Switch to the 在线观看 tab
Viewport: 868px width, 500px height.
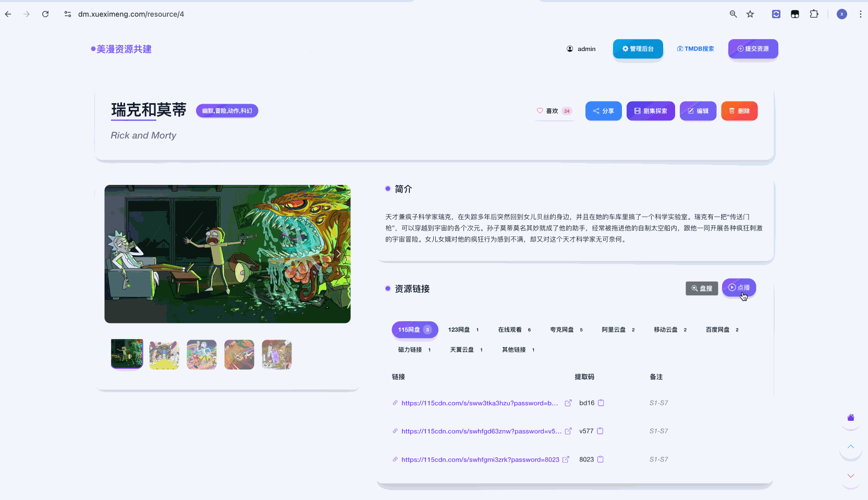coord(514,330)
